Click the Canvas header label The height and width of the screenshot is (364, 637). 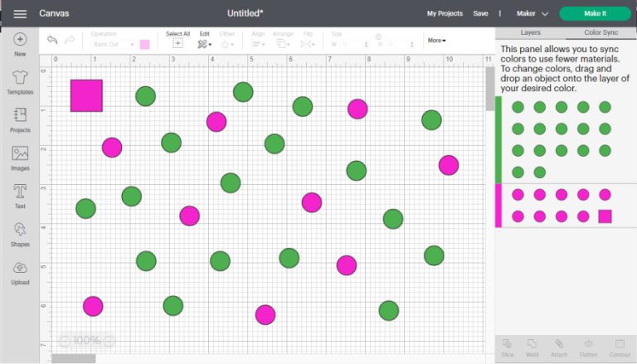pos(54,13)
